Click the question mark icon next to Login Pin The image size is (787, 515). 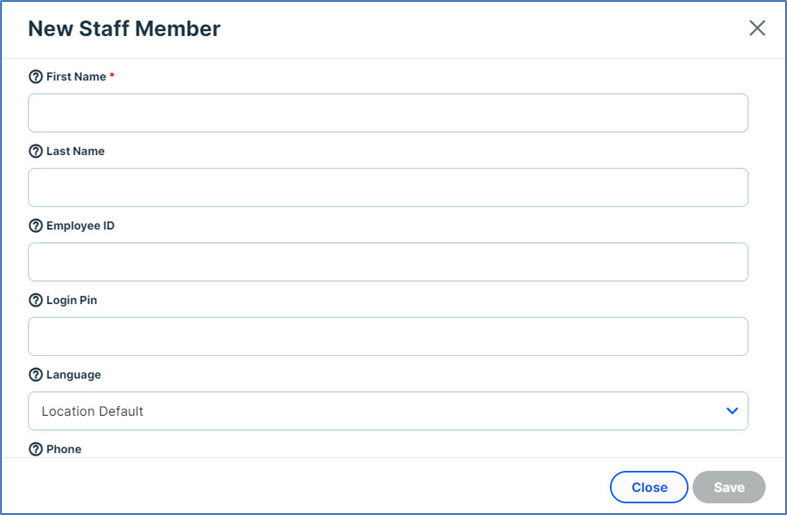(x=36, y=301)
